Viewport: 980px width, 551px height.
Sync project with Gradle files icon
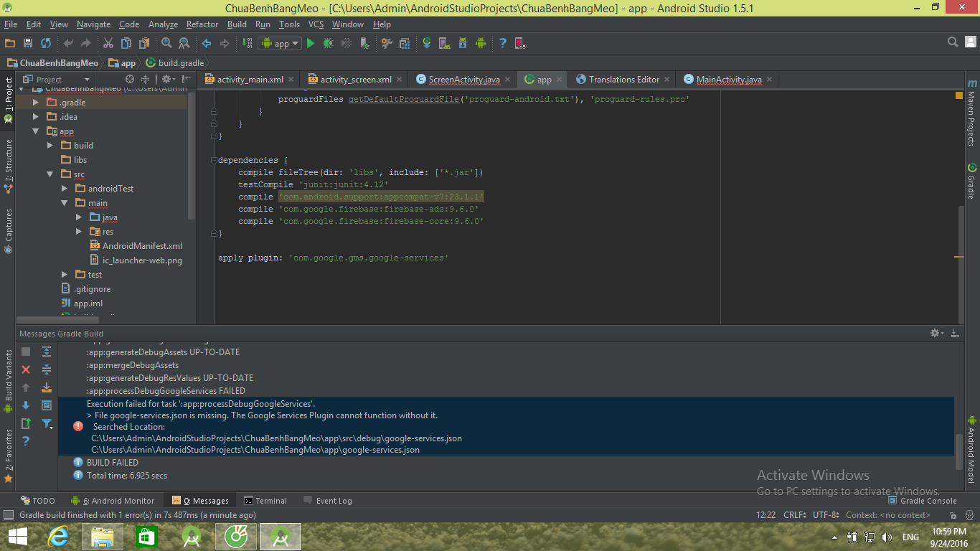coord(426,44)
